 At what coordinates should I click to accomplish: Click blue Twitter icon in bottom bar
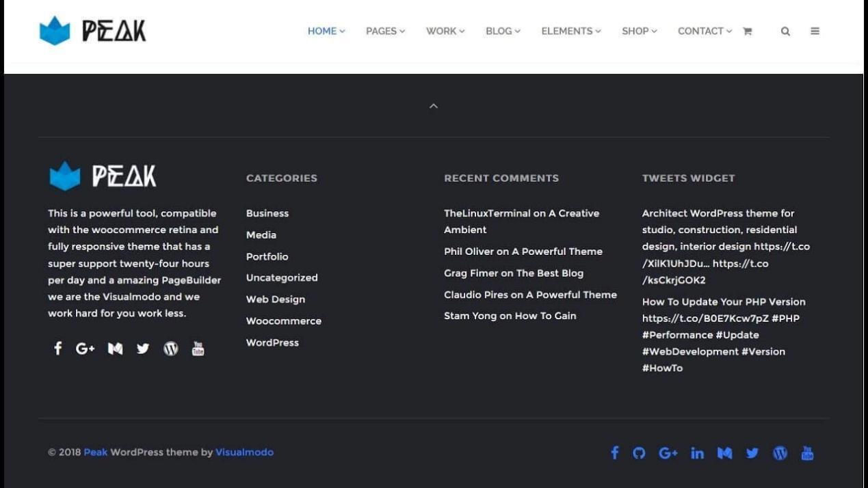(752, 453)
